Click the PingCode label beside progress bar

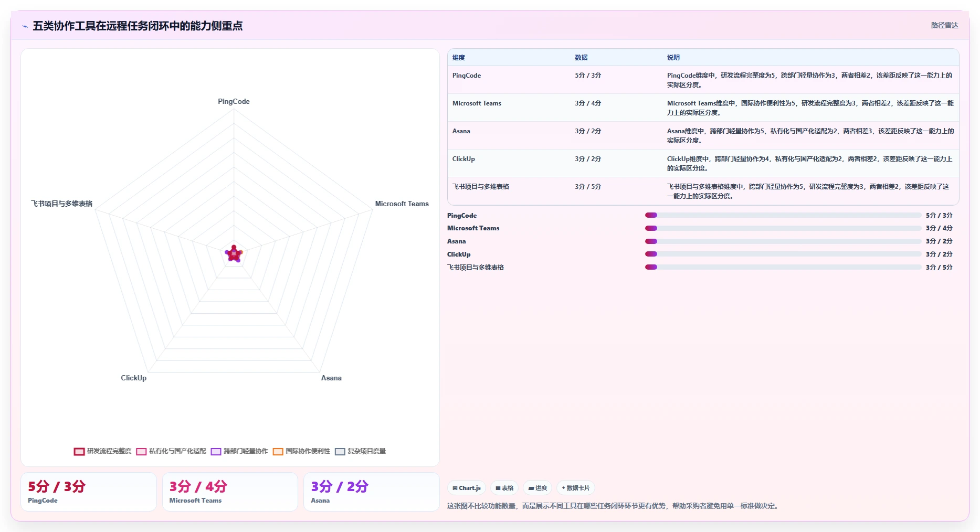coord(462,216)
